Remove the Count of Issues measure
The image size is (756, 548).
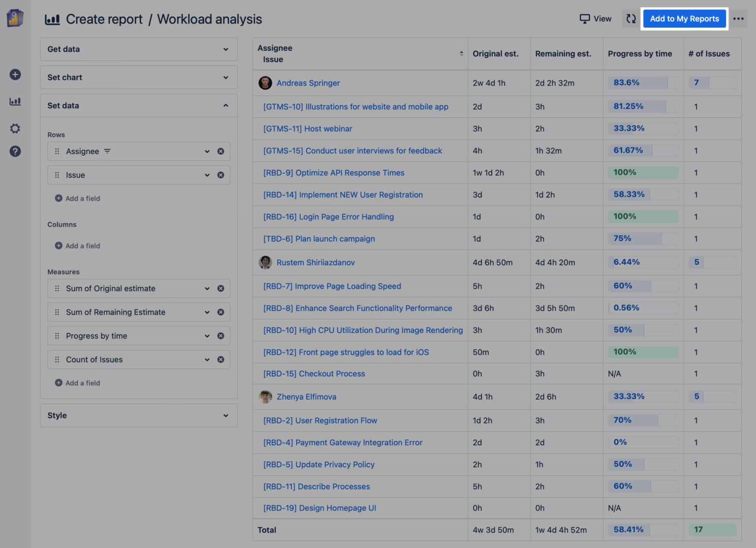point(221,360)
